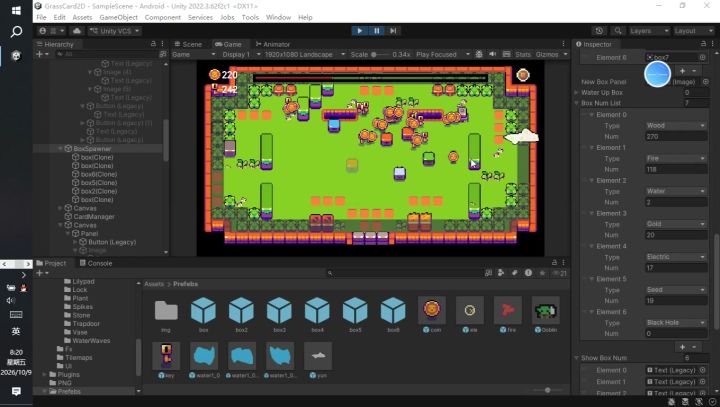Screen dimensions: 720x407
Task: Open the Unity global search icon
Action: pyautogui.click(x=618, y=31)
